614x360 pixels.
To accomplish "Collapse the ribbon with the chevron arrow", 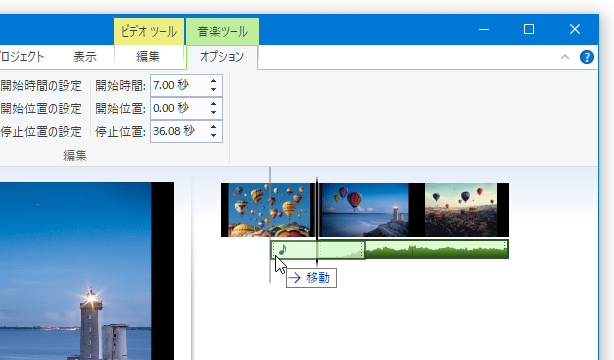I will pos(565,57).
